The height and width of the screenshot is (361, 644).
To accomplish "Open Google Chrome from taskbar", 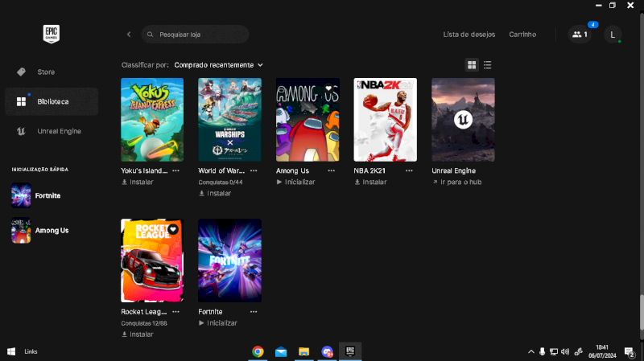I will pyautogui.click(x=258, y=351).
